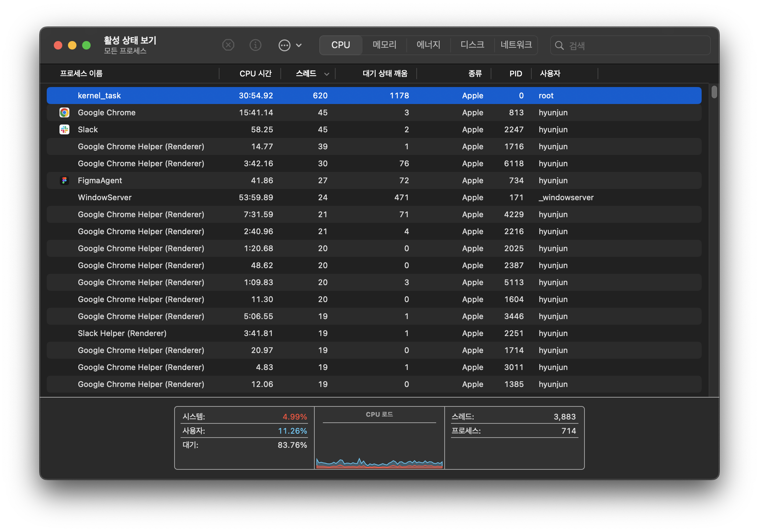Sort by PID column header

[x=515, y=74]
